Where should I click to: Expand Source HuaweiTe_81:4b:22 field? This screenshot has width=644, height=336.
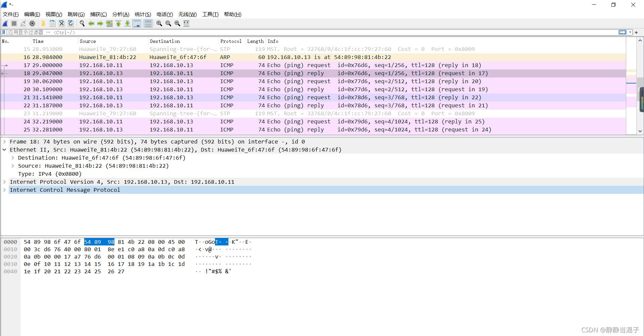tap(12, 166)
